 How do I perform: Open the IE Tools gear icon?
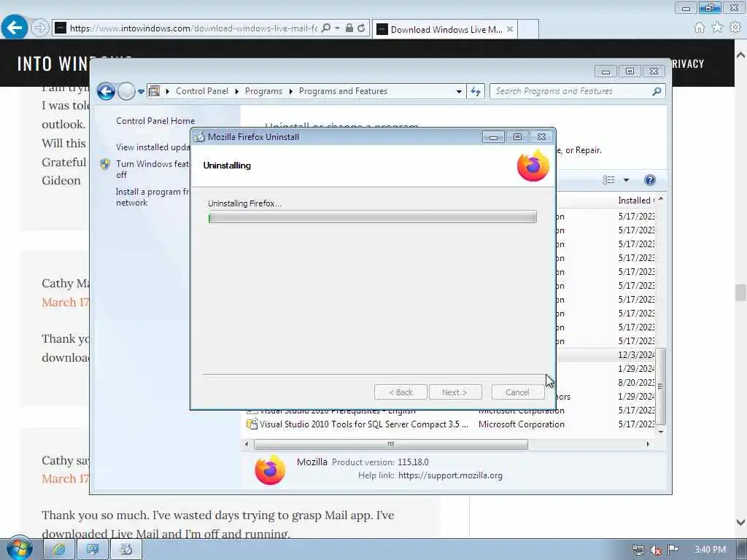click(x=735, y=28)
